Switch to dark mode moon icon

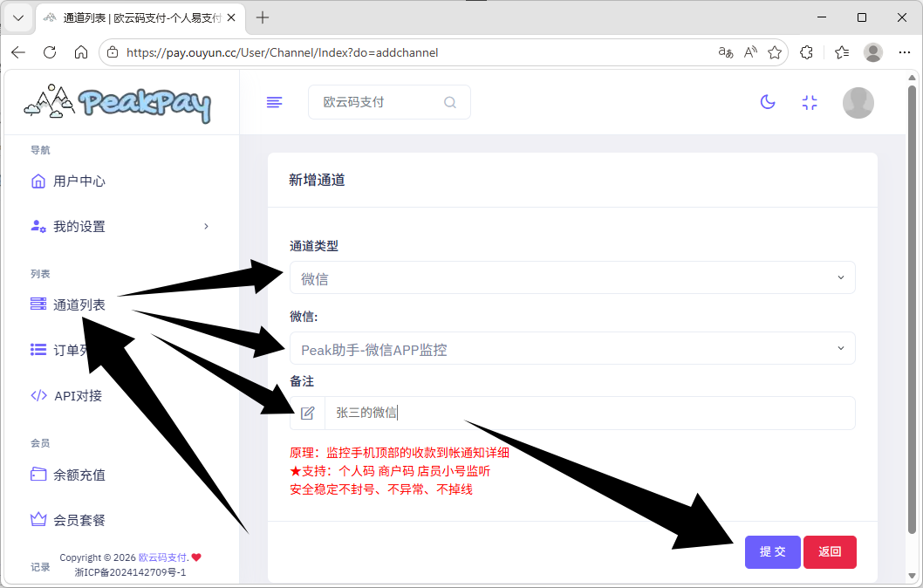(768, 102)
